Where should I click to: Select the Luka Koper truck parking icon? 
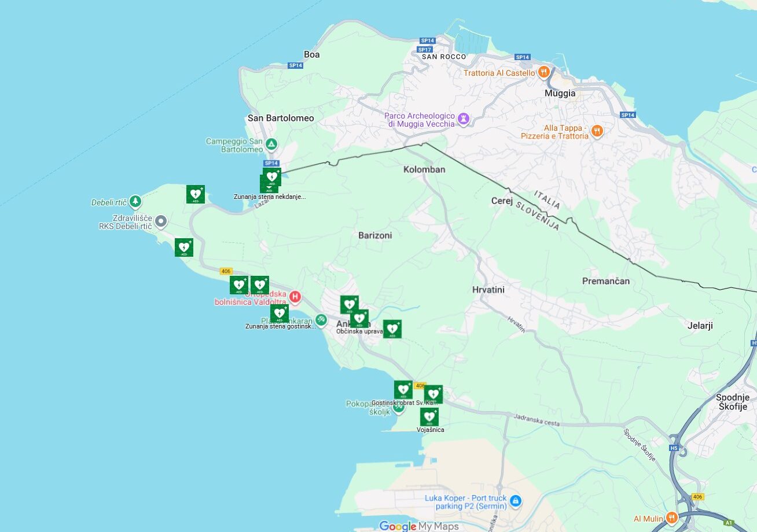click(516, 501)
